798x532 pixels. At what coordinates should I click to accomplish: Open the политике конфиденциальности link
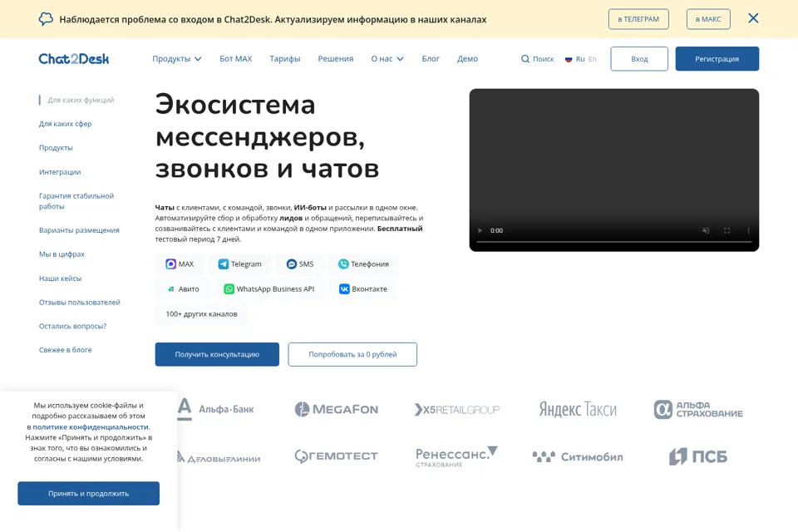[x=91, y=427]
